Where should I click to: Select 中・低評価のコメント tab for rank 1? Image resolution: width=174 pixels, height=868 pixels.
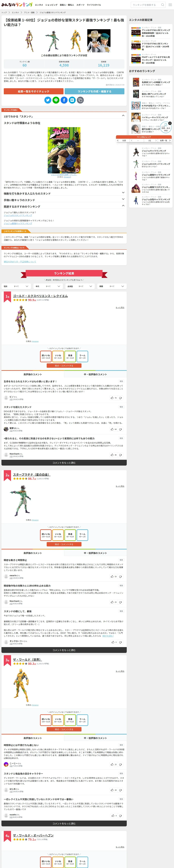(x=95, y=374)
